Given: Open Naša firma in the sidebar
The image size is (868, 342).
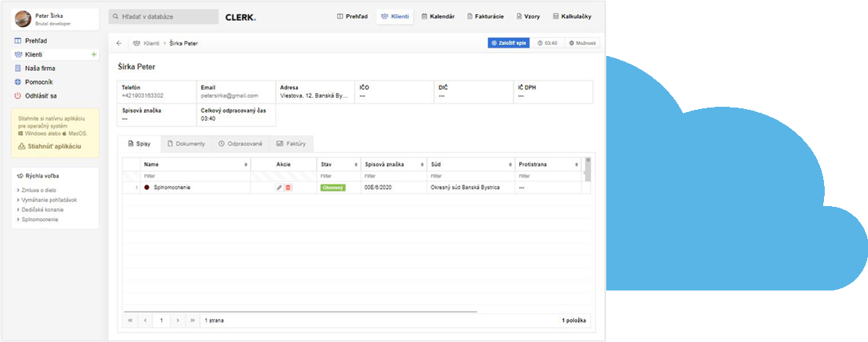Looking at the screenshot, I should coord(40,68).
